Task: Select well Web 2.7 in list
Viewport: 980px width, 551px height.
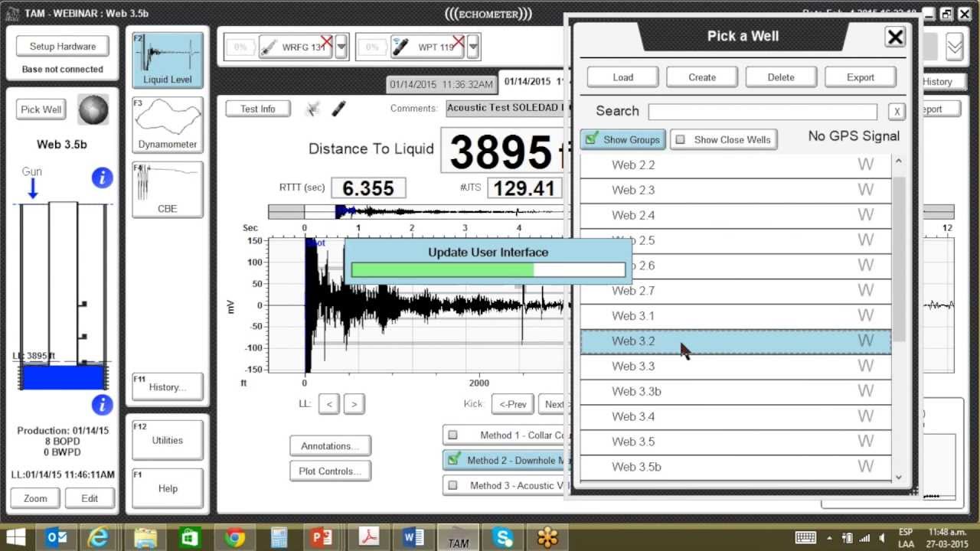Action: (x=736, y=291)
